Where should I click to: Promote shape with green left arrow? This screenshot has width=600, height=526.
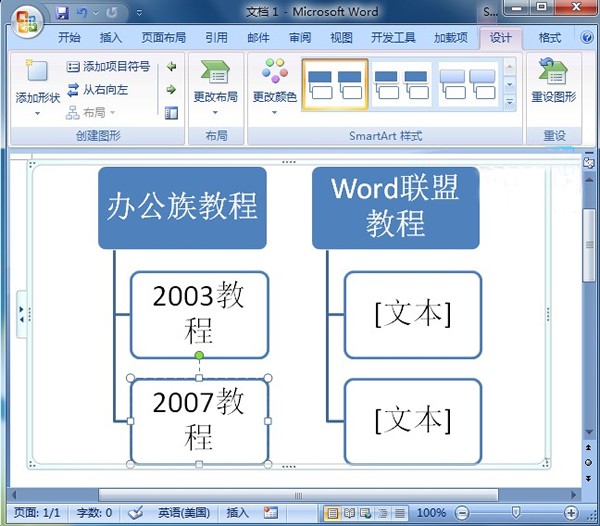(x=171, y=67)
